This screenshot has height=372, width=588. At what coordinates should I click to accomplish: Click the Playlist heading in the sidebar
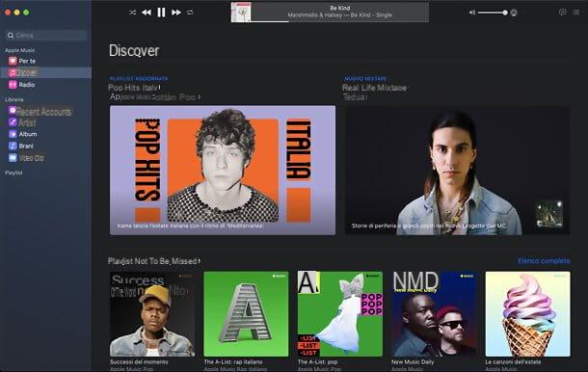point(13,173)
